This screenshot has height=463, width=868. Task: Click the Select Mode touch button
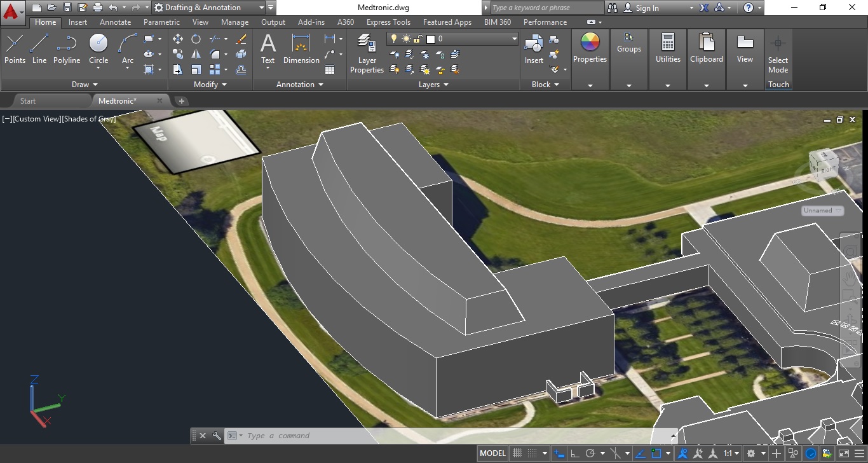[778, 54]
